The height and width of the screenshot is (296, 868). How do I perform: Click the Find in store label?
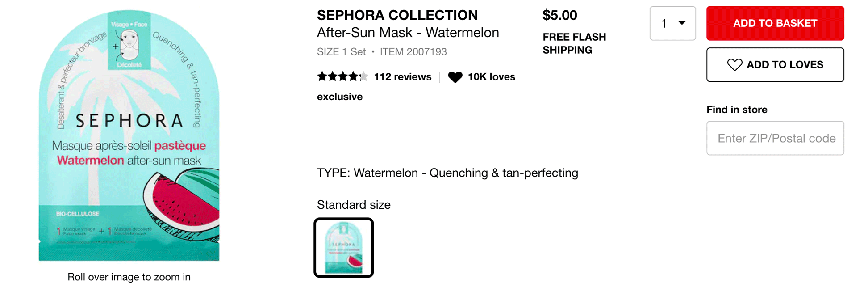tap(737, 110)
